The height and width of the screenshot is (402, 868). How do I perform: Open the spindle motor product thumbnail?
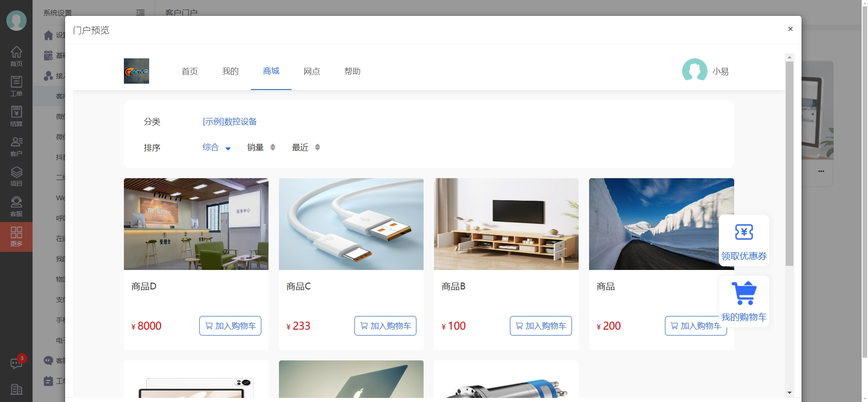[x=506, y=379]
